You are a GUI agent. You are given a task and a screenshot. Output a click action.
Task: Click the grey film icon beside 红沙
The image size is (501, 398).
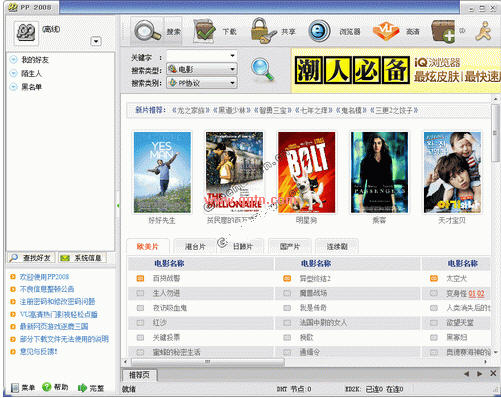[x=140, y=323]
